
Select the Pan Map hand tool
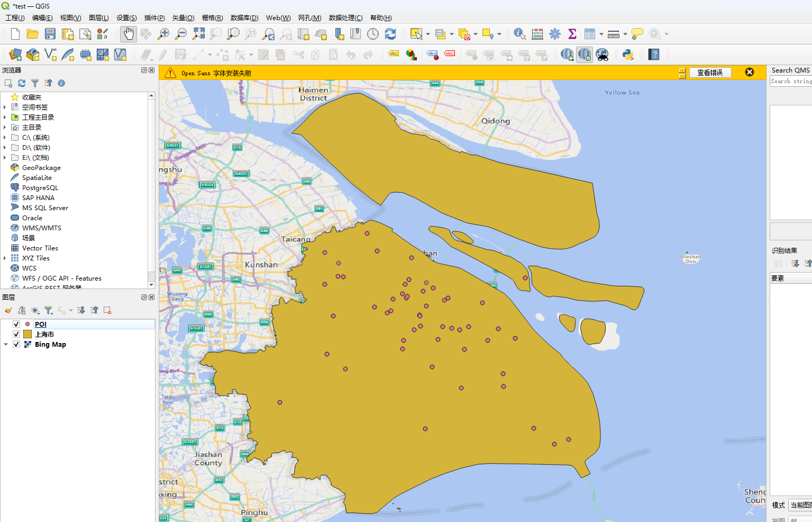129,34
